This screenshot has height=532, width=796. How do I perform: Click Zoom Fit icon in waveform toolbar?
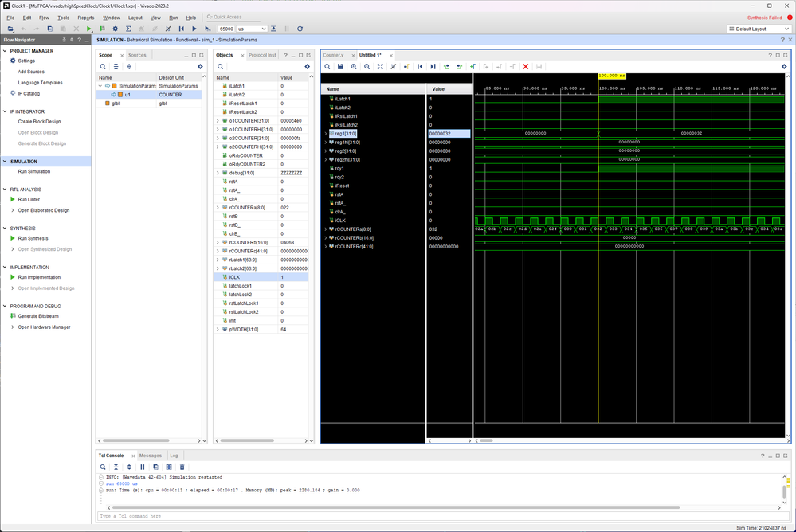point(380,66)
